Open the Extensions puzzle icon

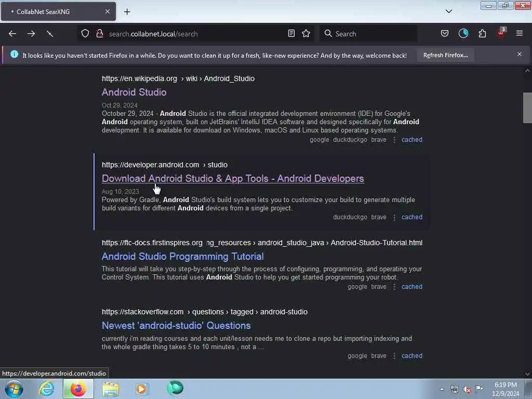(482, 33)
